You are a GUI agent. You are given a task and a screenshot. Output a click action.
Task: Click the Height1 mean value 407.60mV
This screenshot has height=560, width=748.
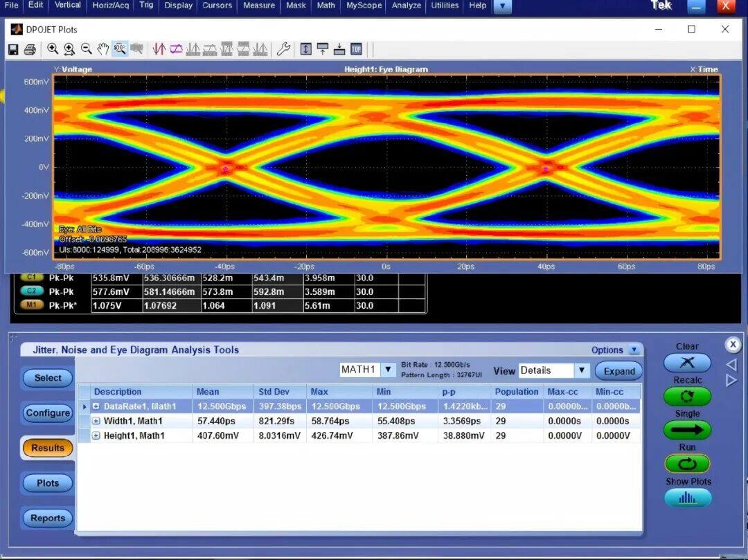[x=218, y=435]
